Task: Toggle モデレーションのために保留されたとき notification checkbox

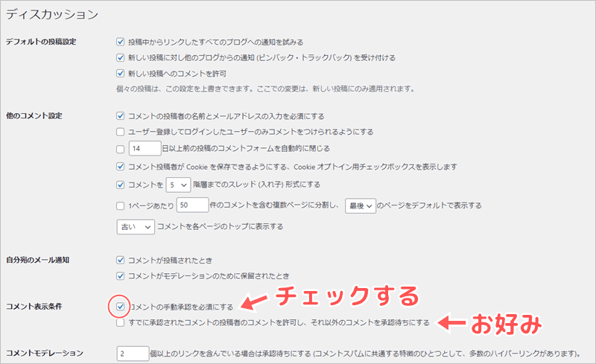Action: (x=121, y=275)
